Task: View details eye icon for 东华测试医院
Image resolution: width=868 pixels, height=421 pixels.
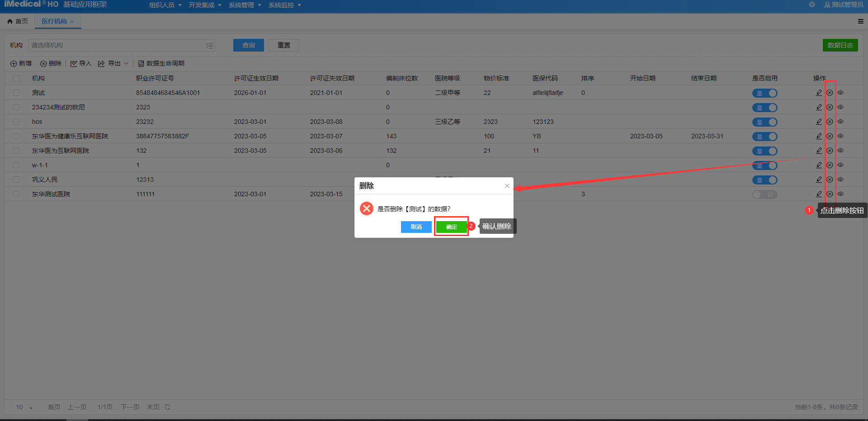Action: pyautogui.click(x=840, y=194)
